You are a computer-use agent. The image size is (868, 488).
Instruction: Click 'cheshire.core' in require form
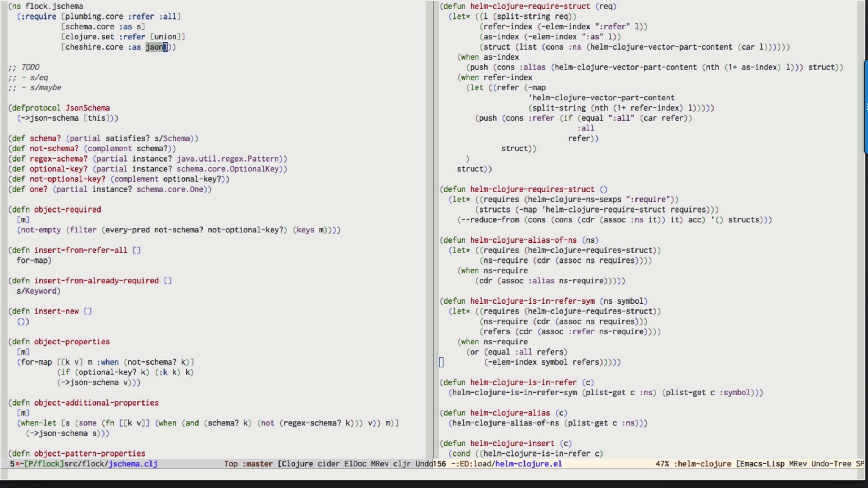94,47
